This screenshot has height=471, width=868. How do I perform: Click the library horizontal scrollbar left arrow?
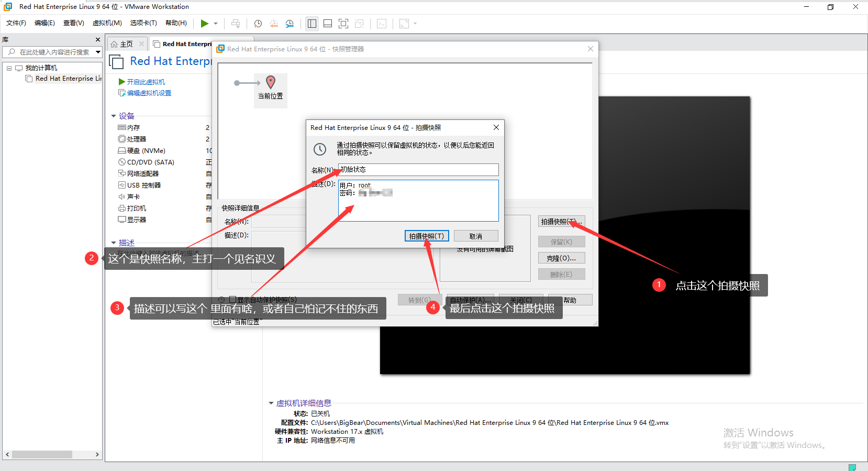click(7, 455)
